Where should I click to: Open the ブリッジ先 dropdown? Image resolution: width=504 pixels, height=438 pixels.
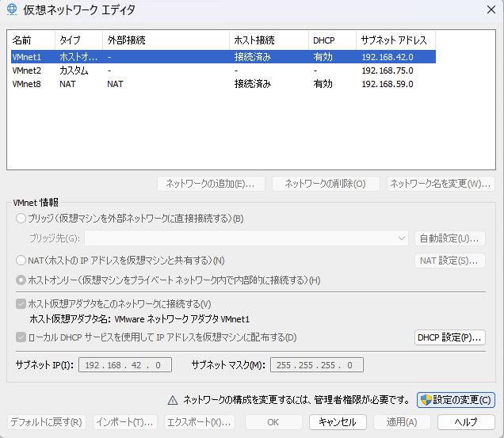point(246,238)
